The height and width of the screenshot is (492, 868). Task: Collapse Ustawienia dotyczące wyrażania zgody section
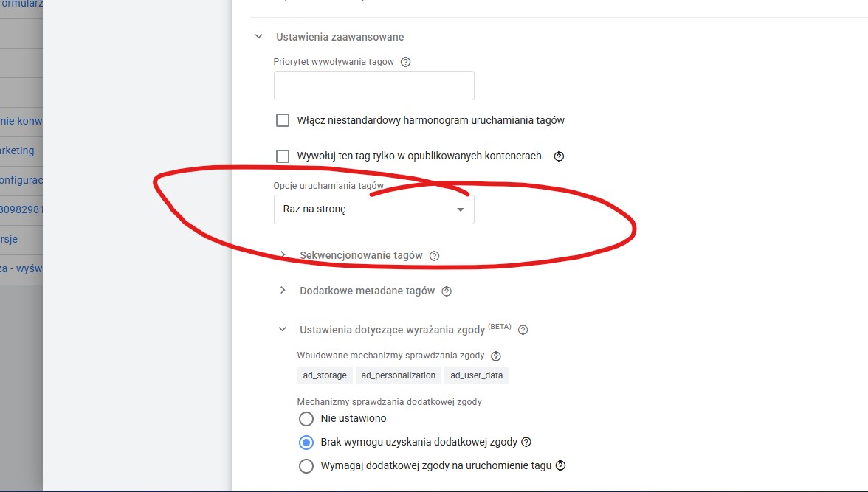click(282, 330)
